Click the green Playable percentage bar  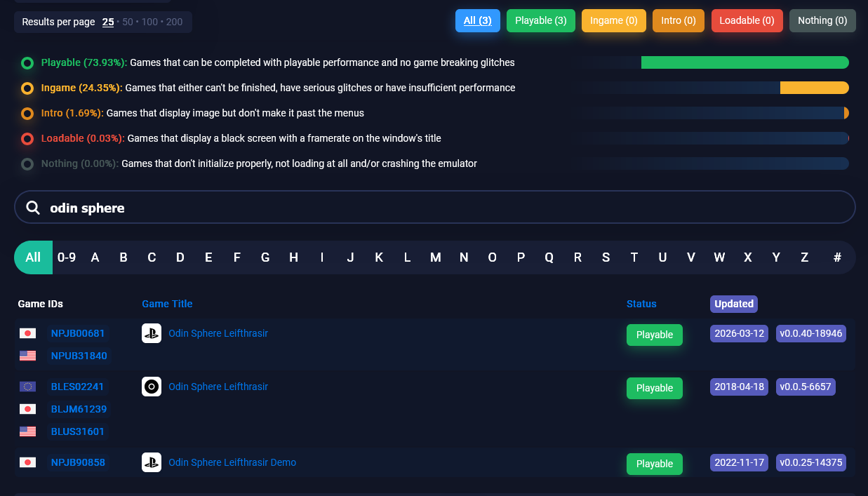(745, 62)
